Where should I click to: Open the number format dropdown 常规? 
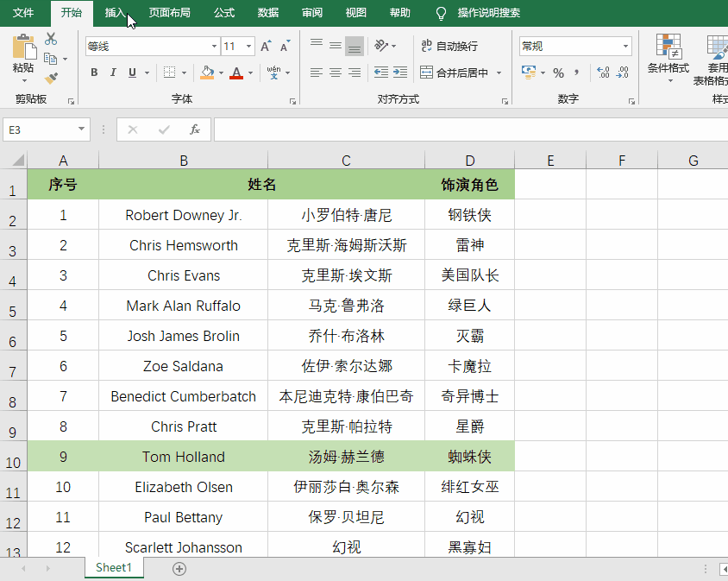(x=625, y=46)
